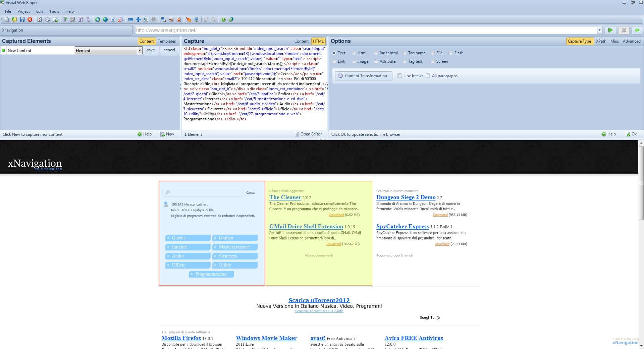Click in the URL address field
This screenshot has width=644, height=349.
coord(366,30)
